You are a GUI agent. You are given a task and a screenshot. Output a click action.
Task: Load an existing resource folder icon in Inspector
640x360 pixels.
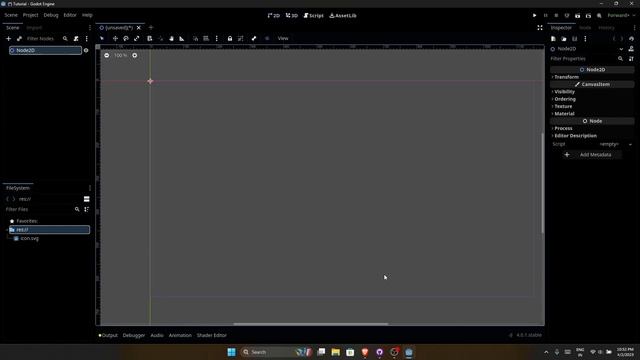564,39
